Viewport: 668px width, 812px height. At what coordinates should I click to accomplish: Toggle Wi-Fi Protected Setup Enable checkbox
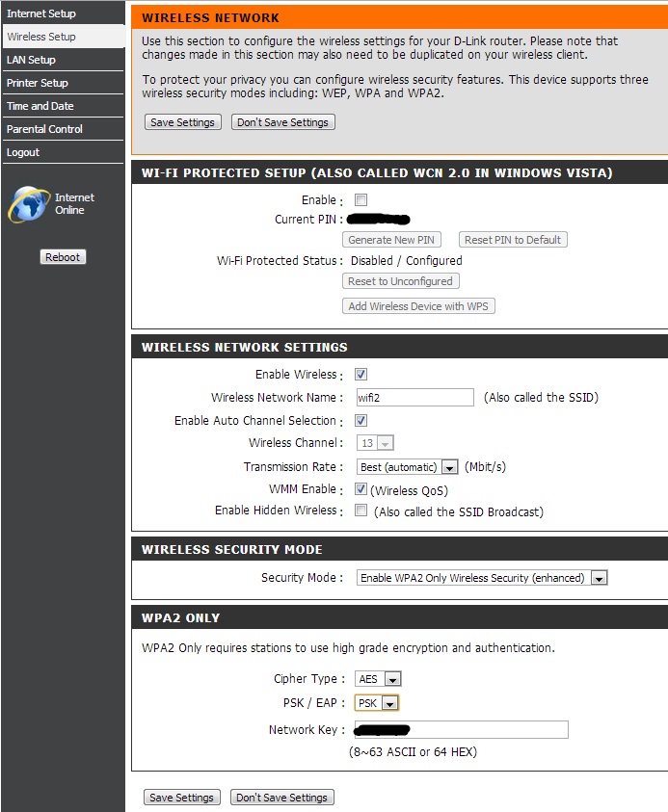click(361, 200)
